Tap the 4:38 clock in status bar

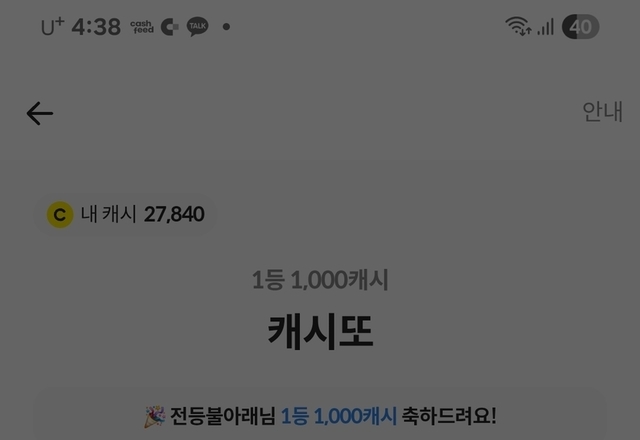96,27
